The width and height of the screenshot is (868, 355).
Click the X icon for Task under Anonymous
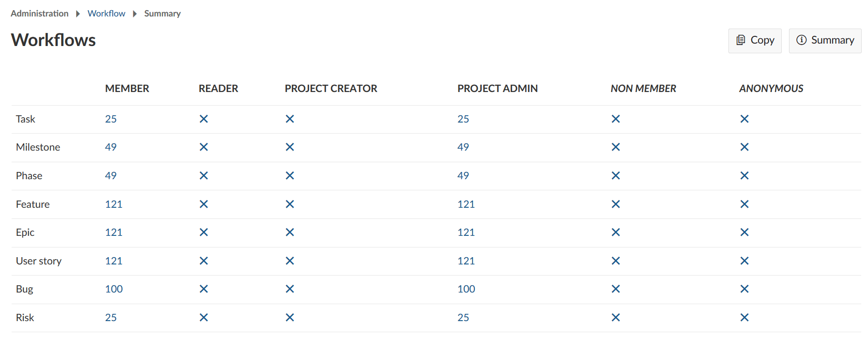[x=744, y=119]
